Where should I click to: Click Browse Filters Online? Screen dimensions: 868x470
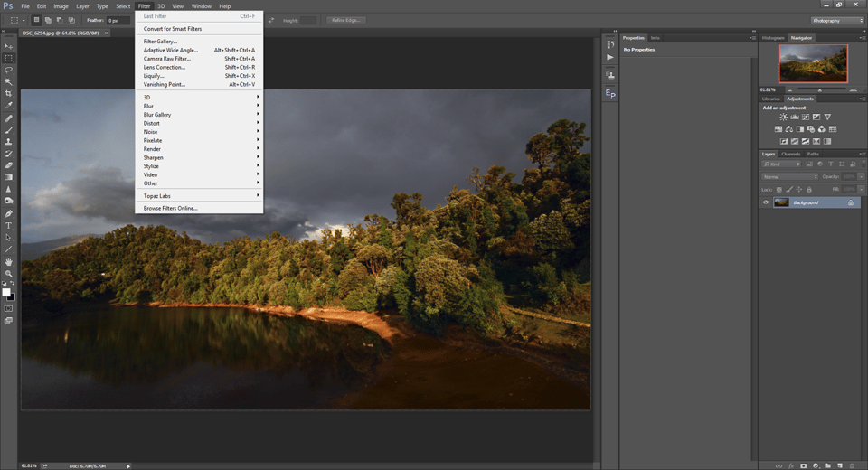coord(199,208)
